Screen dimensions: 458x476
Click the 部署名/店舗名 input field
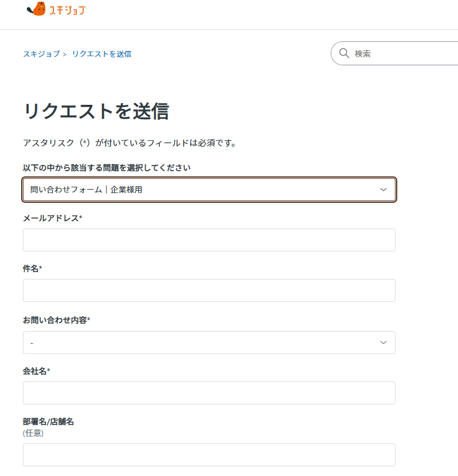pyautogui.click(x=209, y=455)
